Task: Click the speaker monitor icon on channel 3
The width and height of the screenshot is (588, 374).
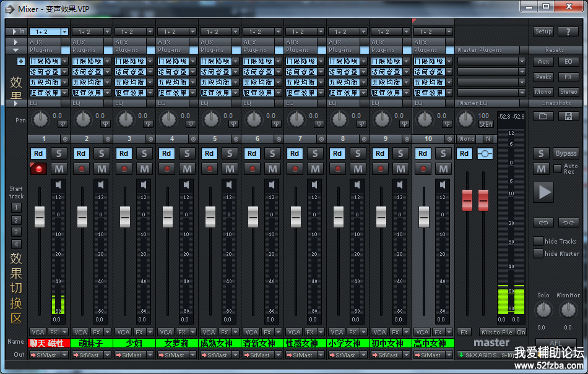Action: point(144,185)
